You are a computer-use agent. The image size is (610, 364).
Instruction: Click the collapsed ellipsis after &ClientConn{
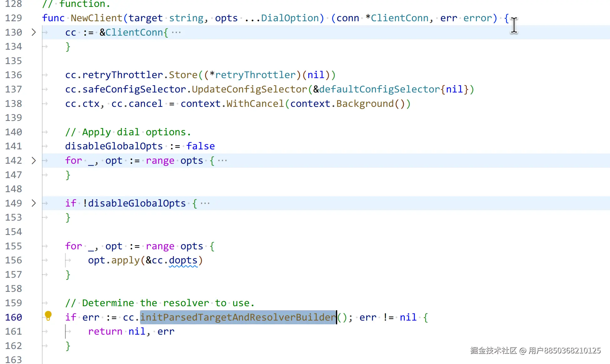(176, 32)
